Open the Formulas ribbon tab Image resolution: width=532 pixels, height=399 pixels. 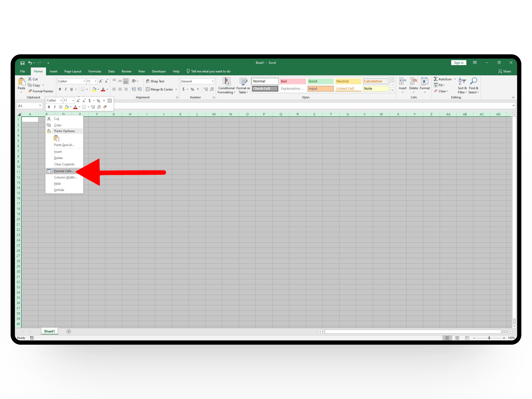95,71
